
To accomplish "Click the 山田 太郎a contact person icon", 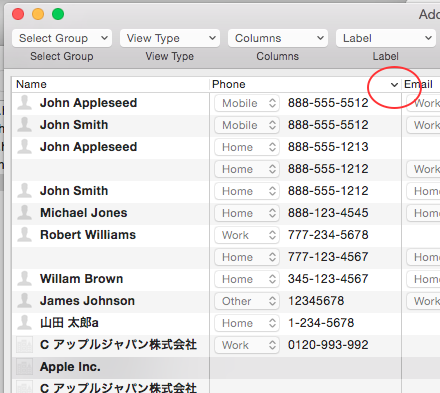I will [24, 322].
